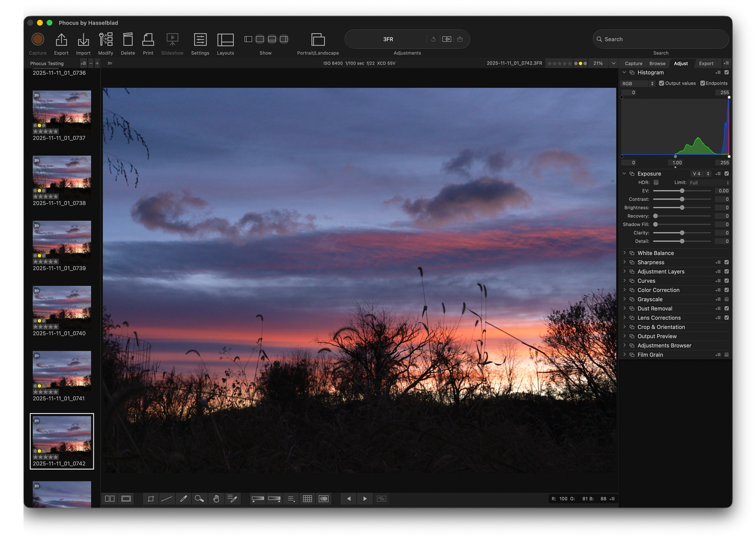The image size is (756, 539).
Task: Click the Delete trash icon
Action: 128,39
